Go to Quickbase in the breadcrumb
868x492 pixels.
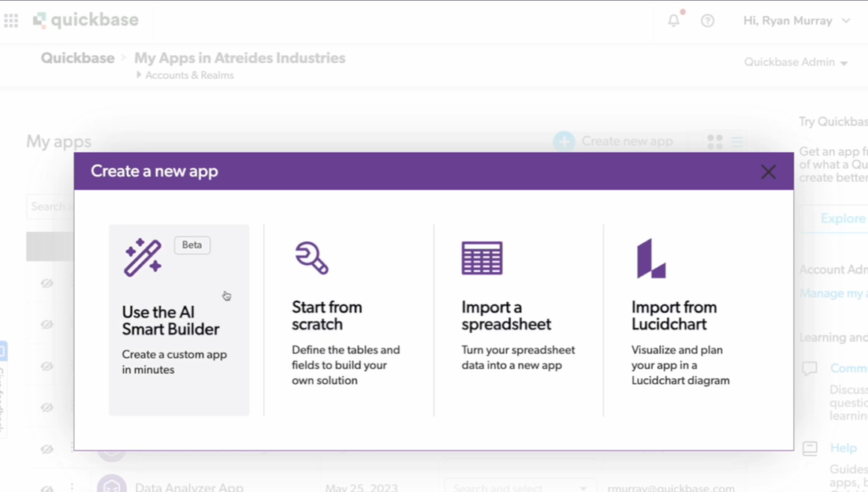point(79,58)
